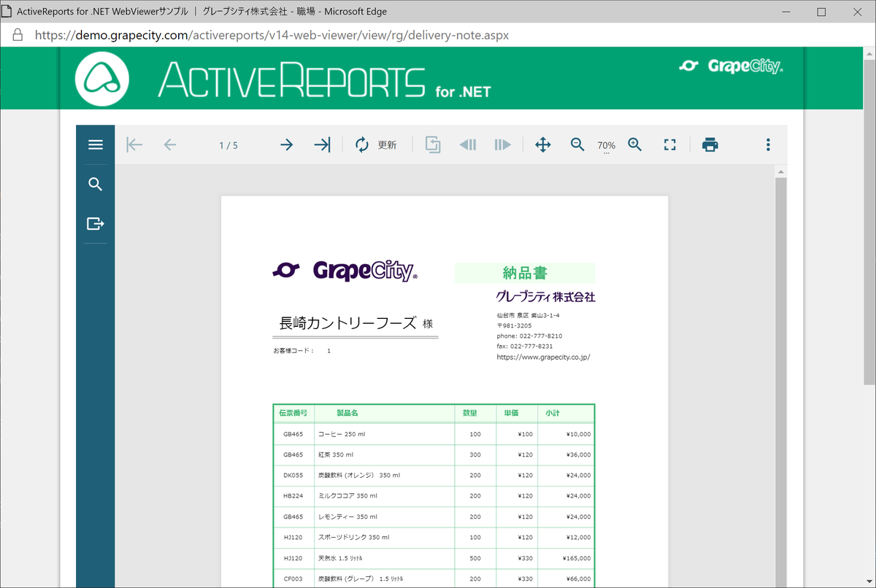876x588 pixels.
Task: Open the 70% zoom level dropdown
Action: click(x=607, y=147)
